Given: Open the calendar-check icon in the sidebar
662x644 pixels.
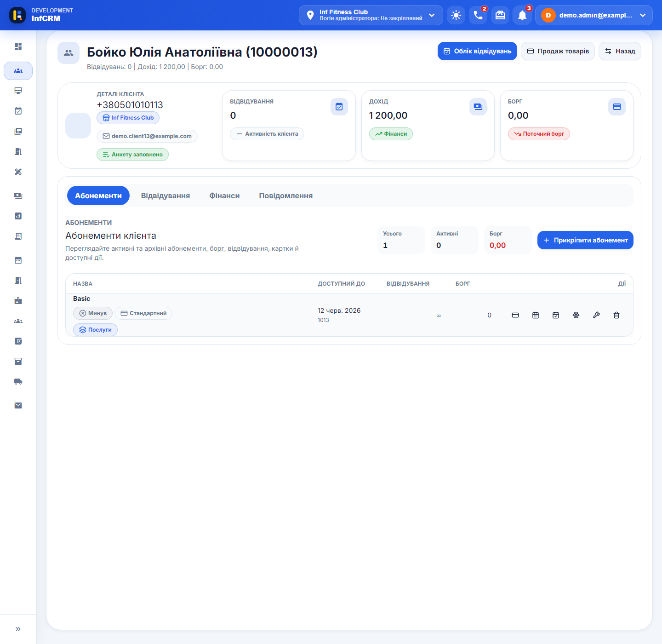Looking at the screenshot, I should pyautogui.click(x=18, y=111).
